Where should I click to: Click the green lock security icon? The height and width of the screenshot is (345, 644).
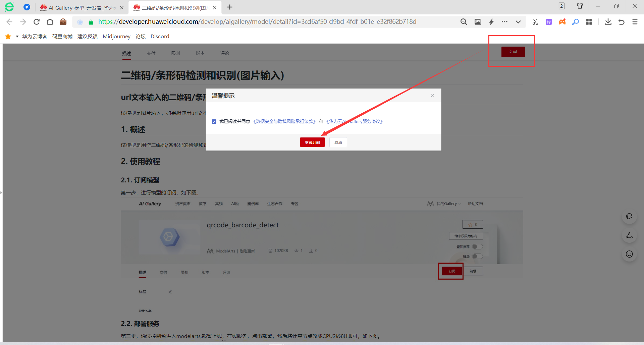click(x=91, y=22)
